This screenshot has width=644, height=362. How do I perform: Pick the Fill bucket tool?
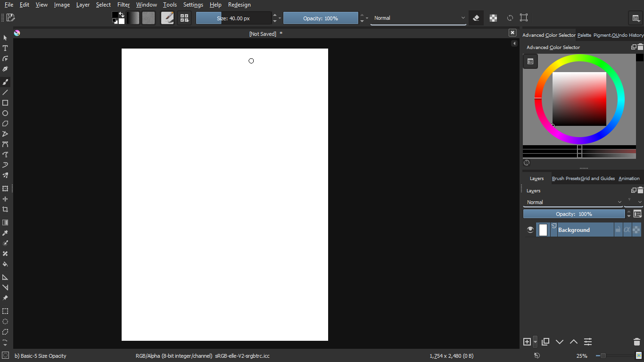pyautogui.click(x=5, y=264)
